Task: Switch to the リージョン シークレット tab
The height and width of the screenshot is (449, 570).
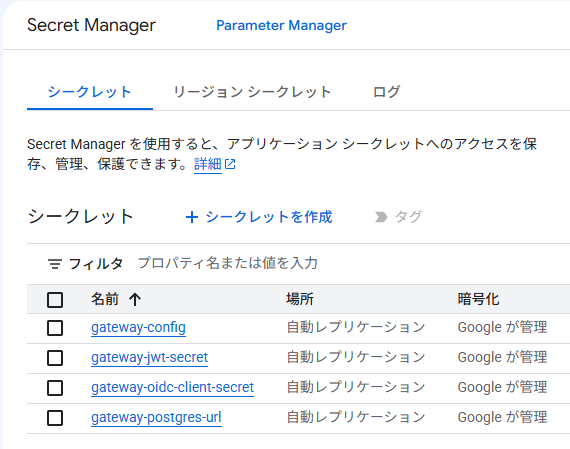Action: [x=252, y=92]
